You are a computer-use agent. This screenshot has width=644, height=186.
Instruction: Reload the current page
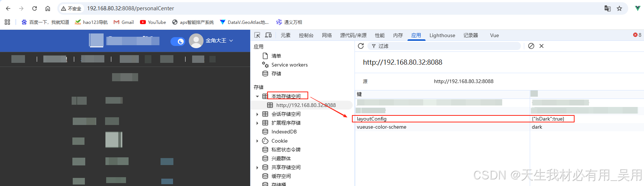coord(35,8)
